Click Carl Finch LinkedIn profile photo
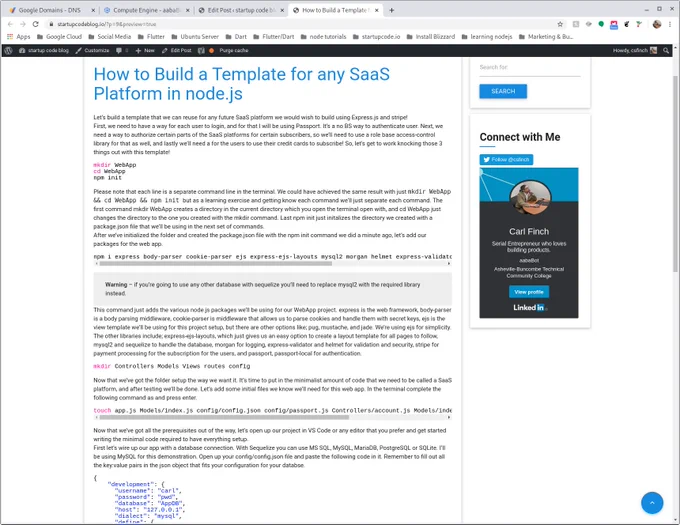The image size is (680, 525). coord(530,198)
